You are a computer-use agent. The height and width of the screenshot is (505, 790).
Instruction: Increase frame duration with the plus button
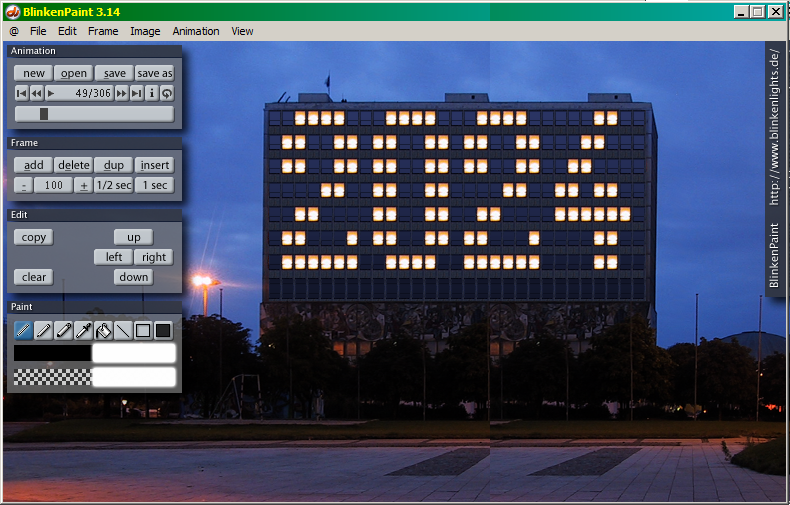click(x=84, y=185)
